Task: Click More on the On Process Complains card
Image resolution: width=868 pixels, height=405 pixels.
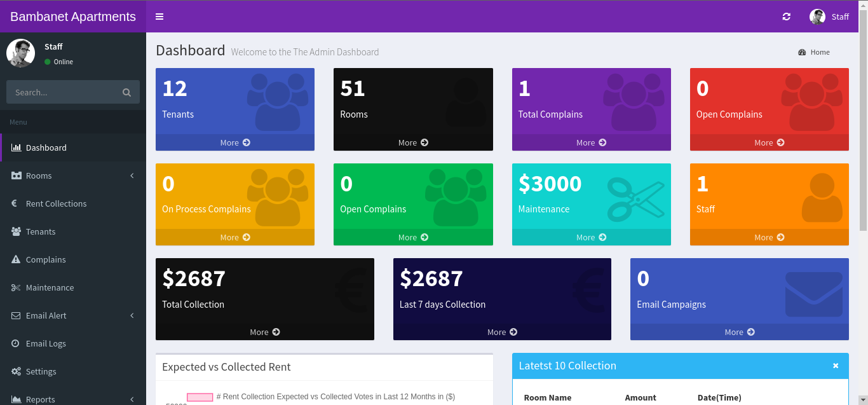Action: (235, 237)
